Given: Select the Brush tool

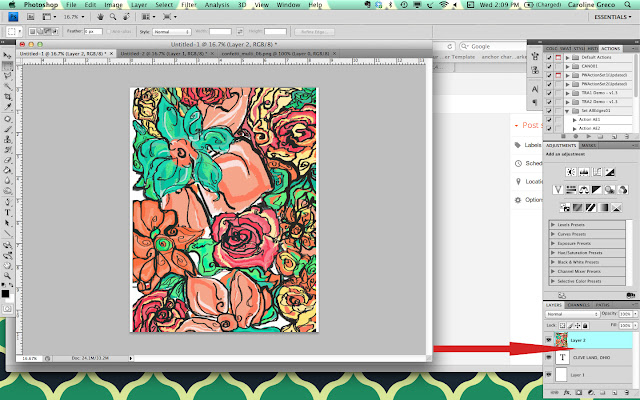Looking at the screenshot, I should point(7,129).
